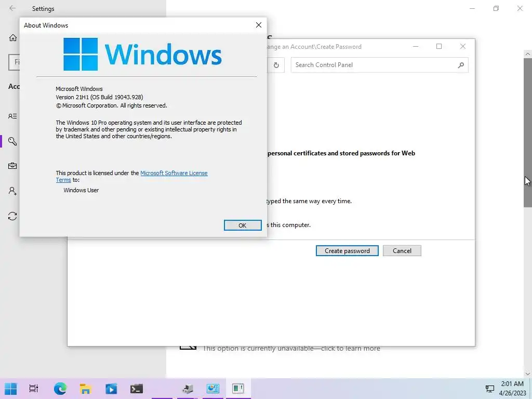
Task: Click the Create password button
Action: point(347,251)
